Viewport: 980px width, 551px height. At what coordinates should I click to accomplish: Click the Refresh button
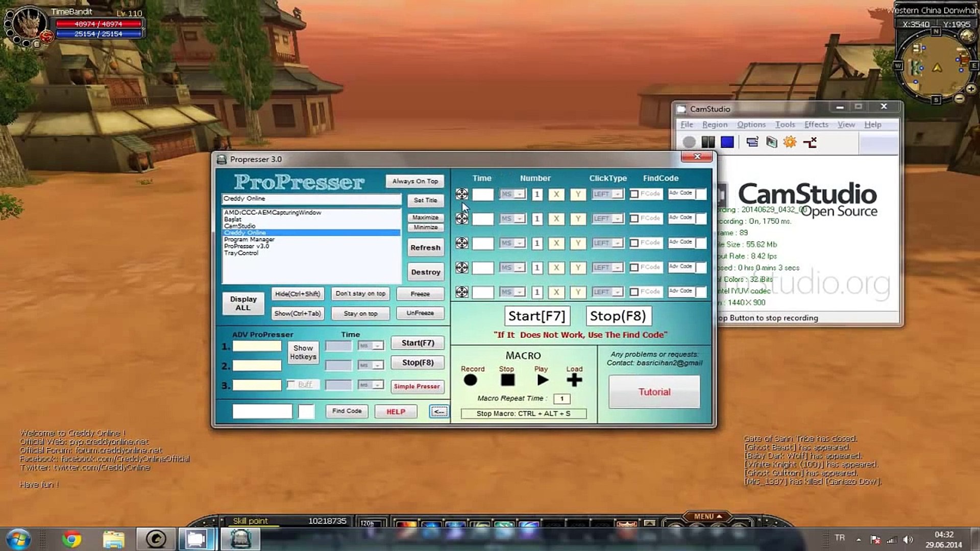[425, 247]
